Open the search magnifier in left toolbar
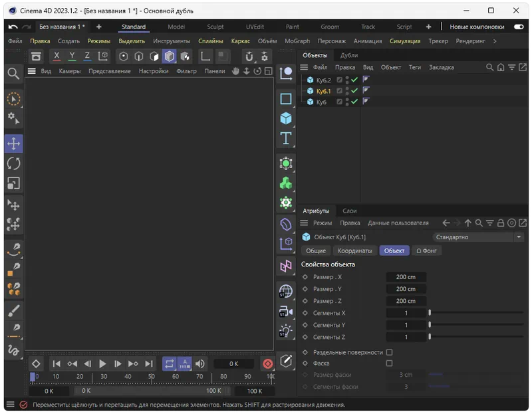The image size is (532, 414). pyautogui.click(x=13, y=73)
